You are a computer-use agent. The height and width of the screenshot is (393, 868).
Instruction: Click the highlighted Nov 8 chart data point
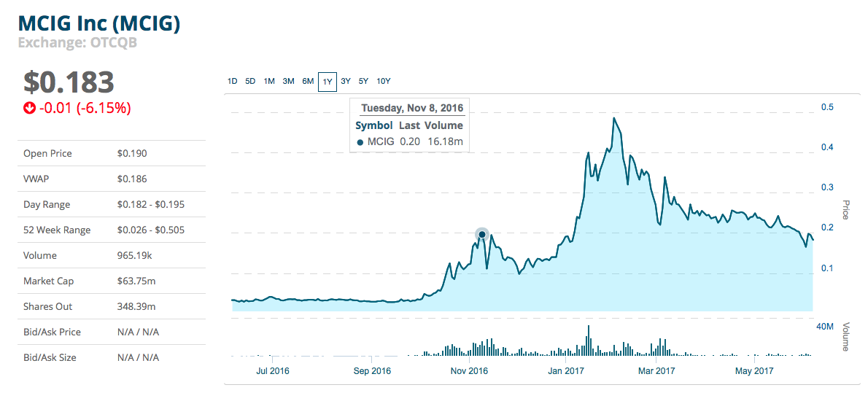tap(482, 235)
